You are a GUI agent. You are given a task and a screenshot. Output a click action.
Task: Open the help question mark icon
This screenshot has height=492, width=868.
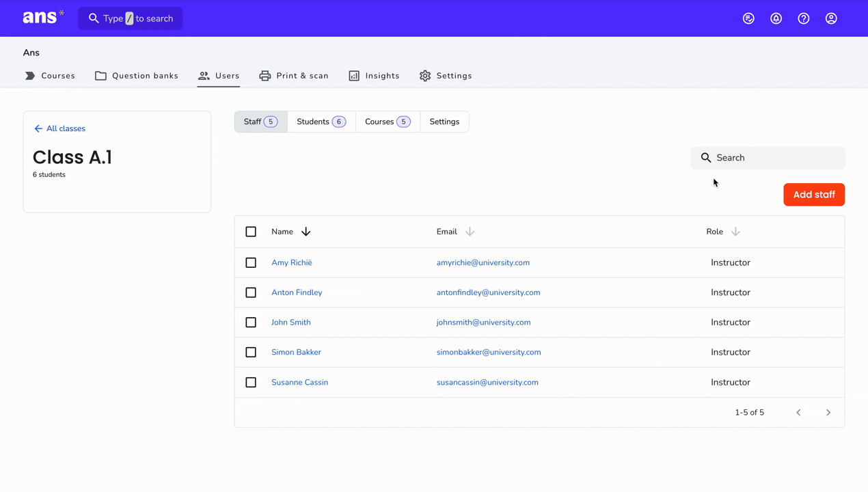[804, 18]
